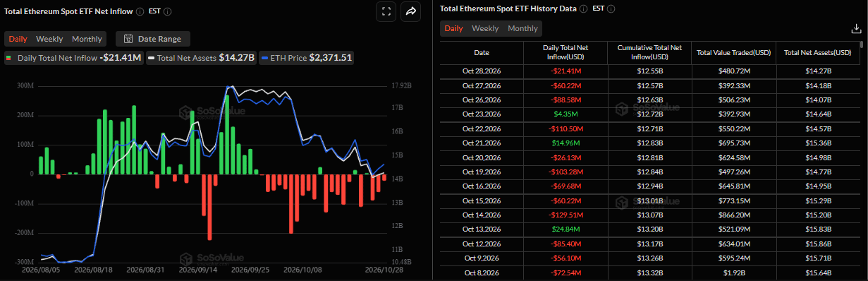
Task: Click the $480.72M value traded cell
Action: pos(733,71)
